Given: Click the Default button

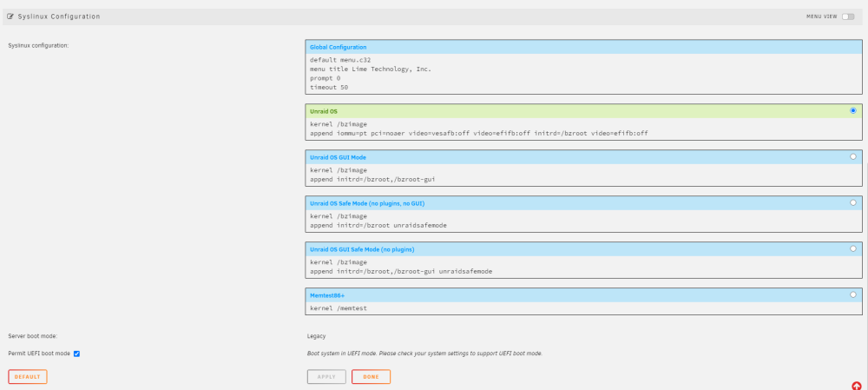Looking at the screenshot, I should click(28, 377).
